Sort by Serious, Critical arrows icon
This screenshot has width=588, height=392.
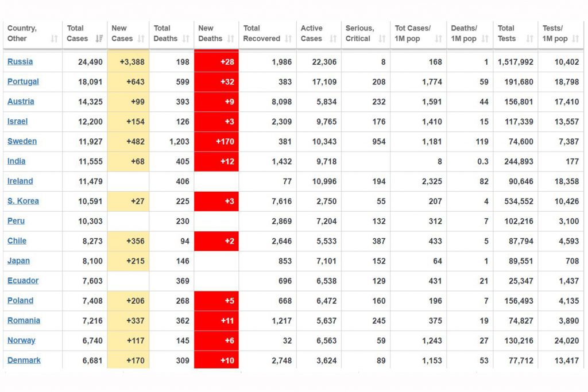382,38
